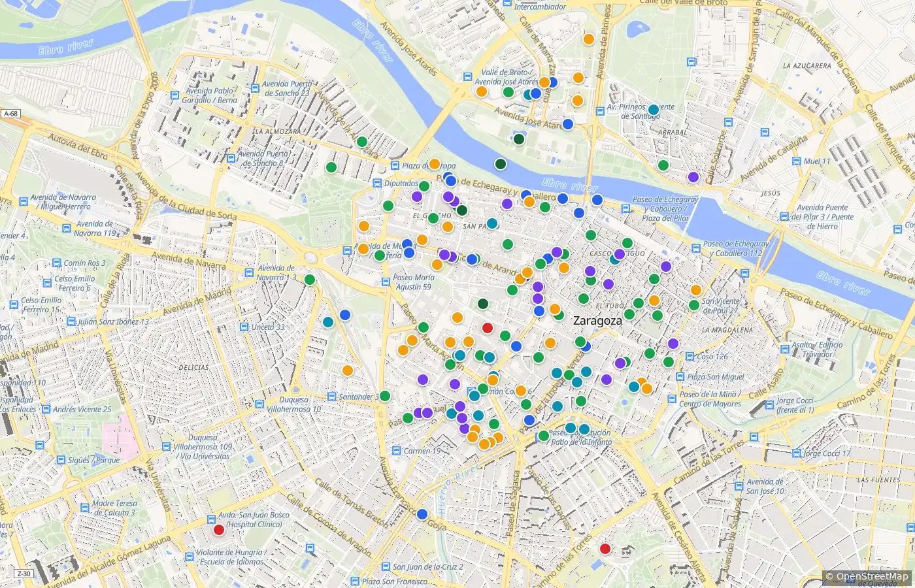Select the Avenida Pablo Gargallo / Berna stop icon
915x588 pixels.
click(x=175, y=95)
